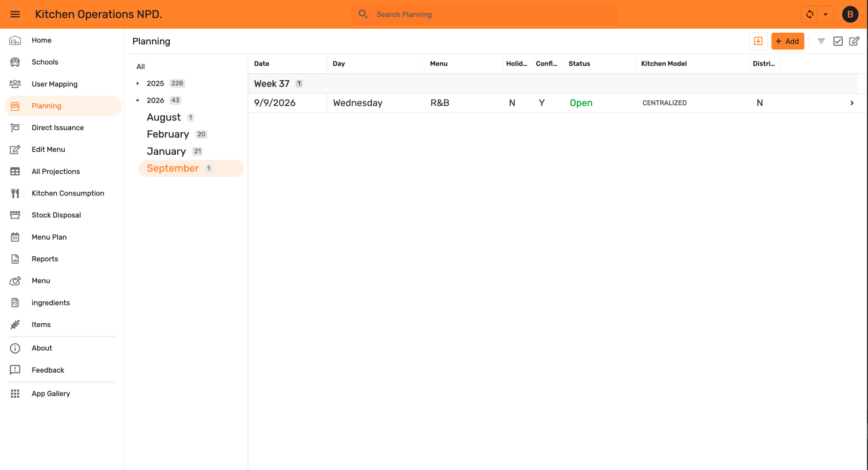This screenshot has height=470, width=868.
Task: Select January under 2026
Action: [166, 151]
